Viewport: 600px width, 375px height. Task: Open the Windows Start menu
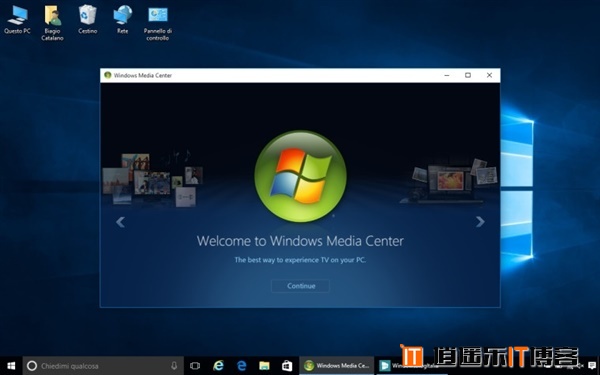(x=11, y=366)
